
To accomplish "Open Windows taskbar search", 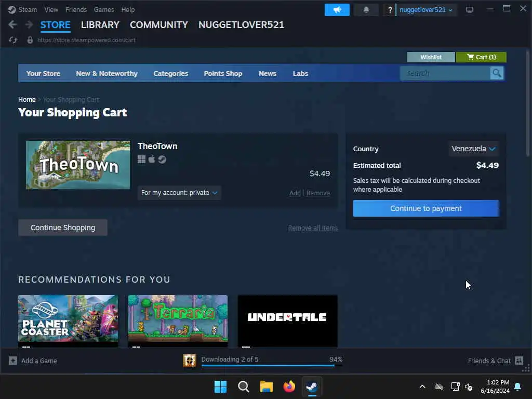I will 244,387.
